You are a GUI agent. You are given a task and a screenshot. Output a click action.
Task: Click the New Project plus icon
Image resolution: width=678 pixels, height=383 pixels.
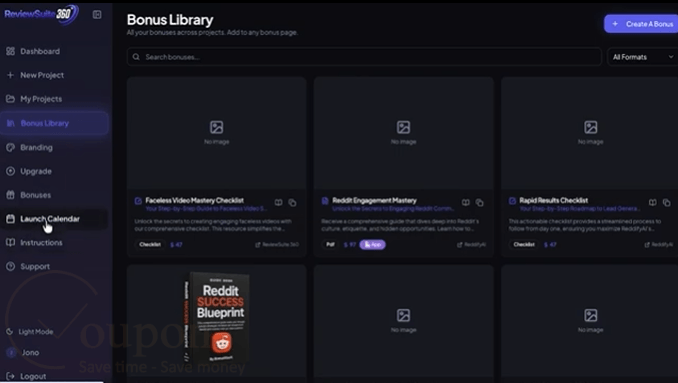click(x=10, y=75)
